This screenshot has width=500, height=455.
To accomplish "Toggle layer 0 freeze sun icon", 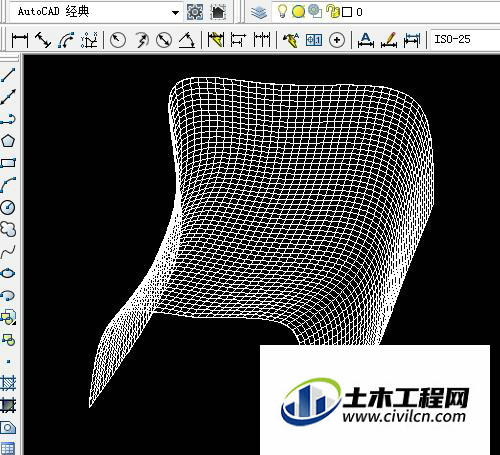I will point(298,12).
